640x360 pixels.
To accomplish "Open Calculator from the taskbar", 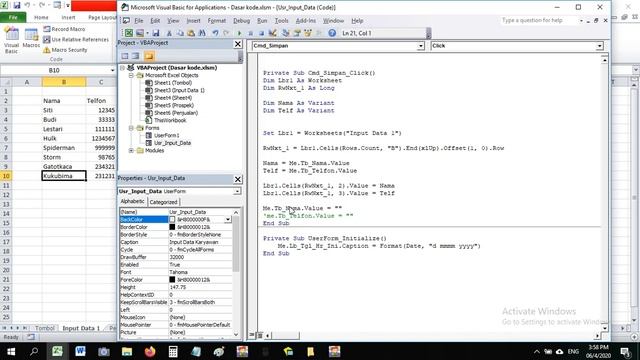I will coord(173,351).
